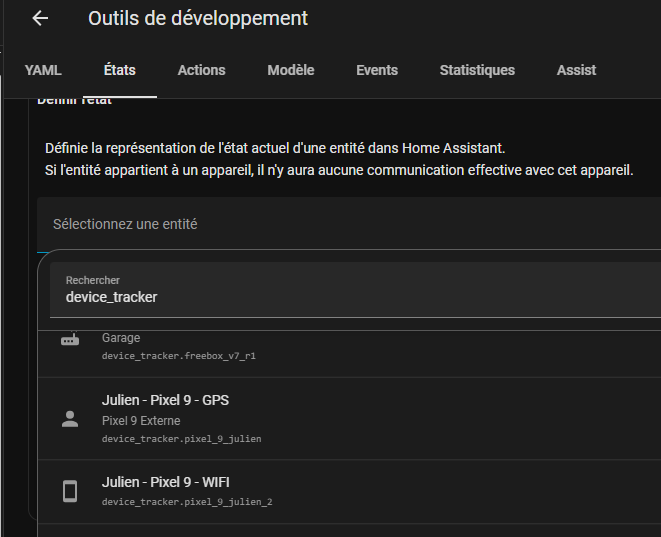Screen dimensions: 661x537
Task: Switch to the Modèle tab
Action: [x=291, y=70]
